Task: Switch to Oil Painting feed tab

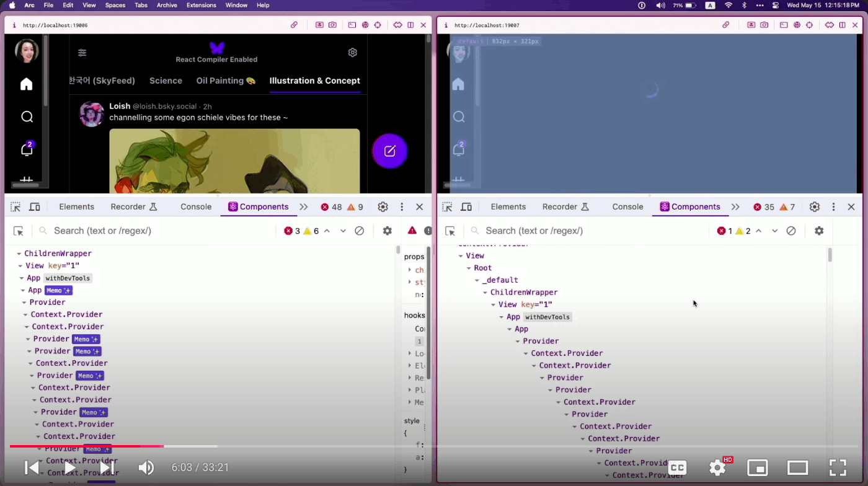Action: click(x=226, y=81)
